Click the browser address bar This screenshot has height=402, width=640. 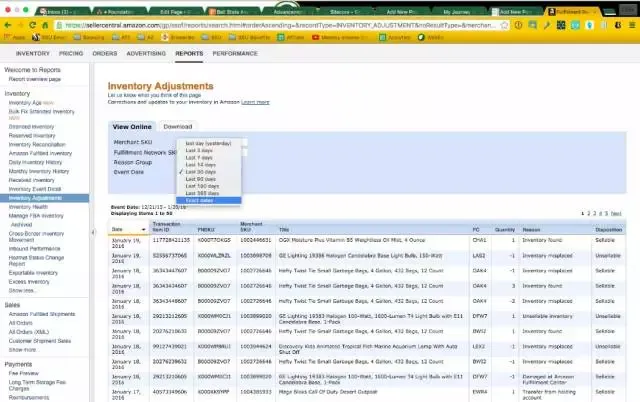tap(300, 25)
